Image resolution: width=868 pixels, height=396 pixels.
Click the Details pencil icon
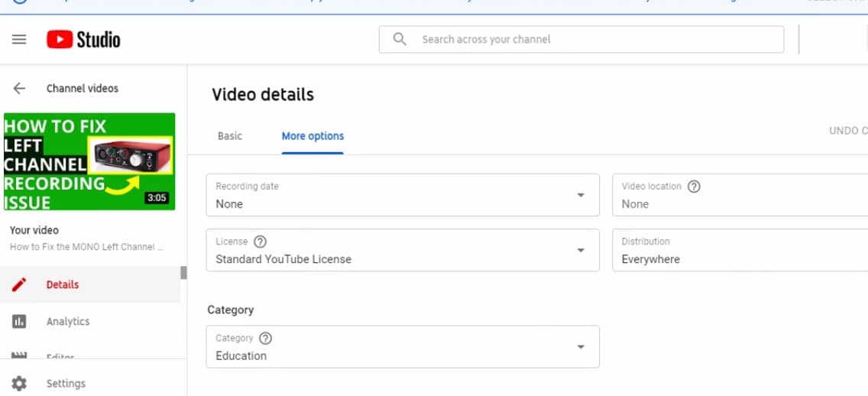19,284
